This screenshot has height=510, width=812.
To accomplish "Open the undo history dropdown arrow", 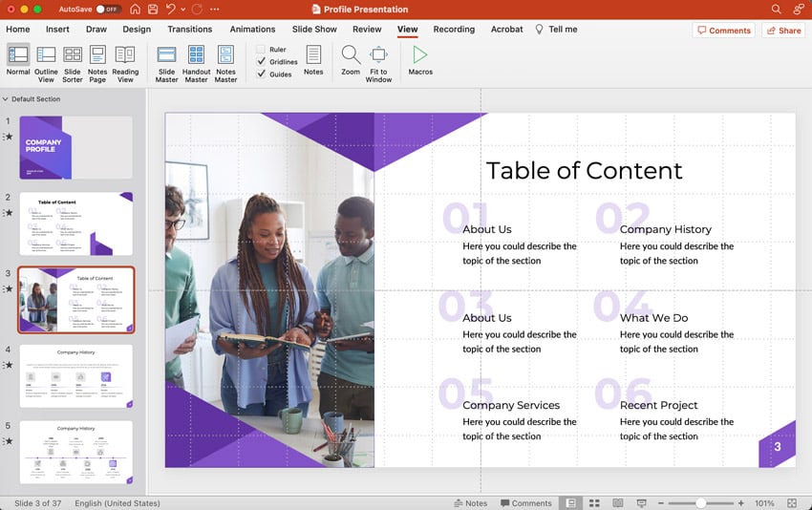I will [x=182, y=9].
